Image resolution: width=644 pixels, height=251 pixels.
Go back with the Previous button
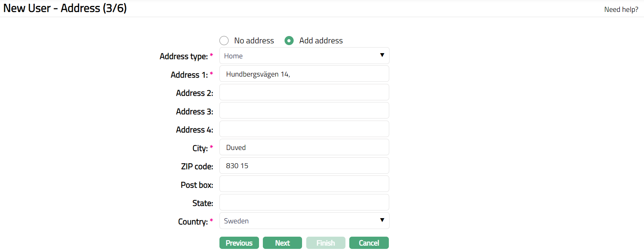click(x=239, y=243)
